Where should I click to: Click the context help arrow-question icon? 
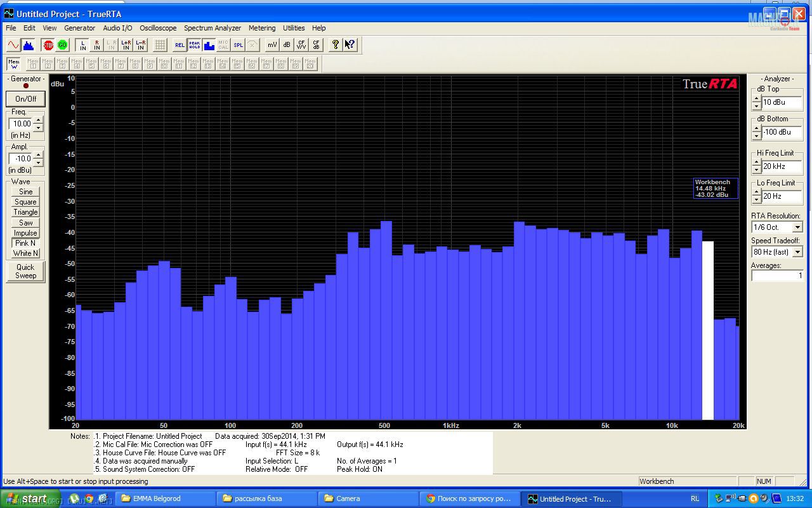click(x=350, y=45)
